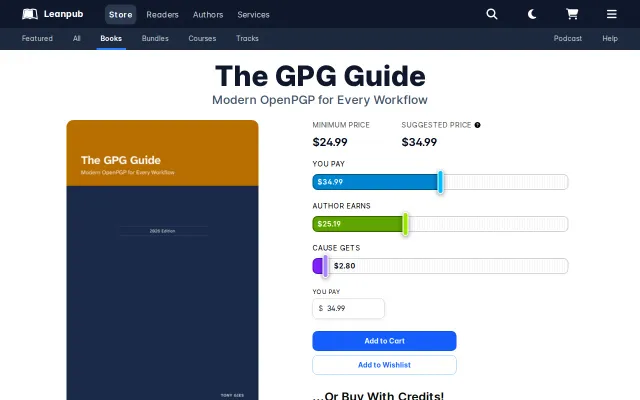
Task: Switch to the Courses tab
Action: [202, 38]
